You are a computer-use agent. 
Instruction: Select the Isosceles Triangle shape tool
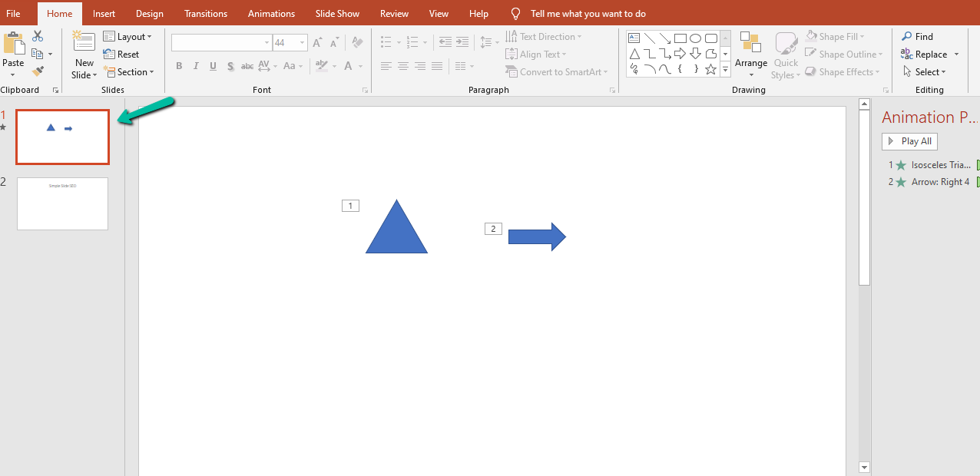point(634,54)
